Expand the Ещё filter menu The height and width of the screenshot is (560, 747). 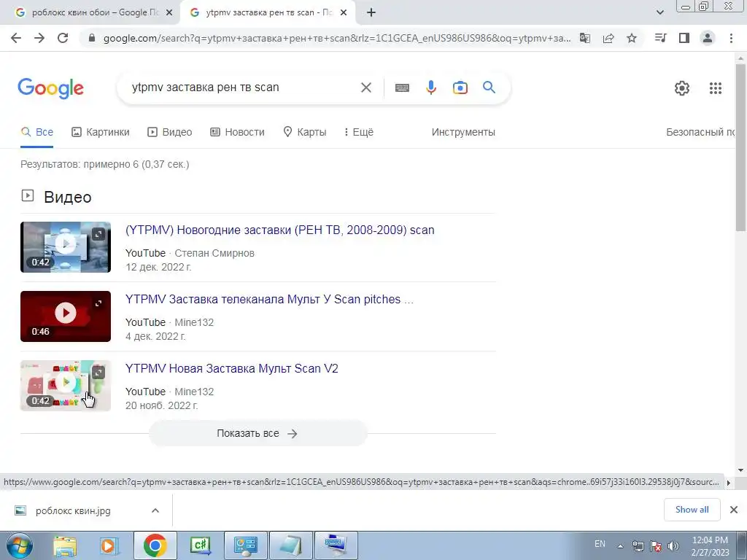[x=359, y=133]
